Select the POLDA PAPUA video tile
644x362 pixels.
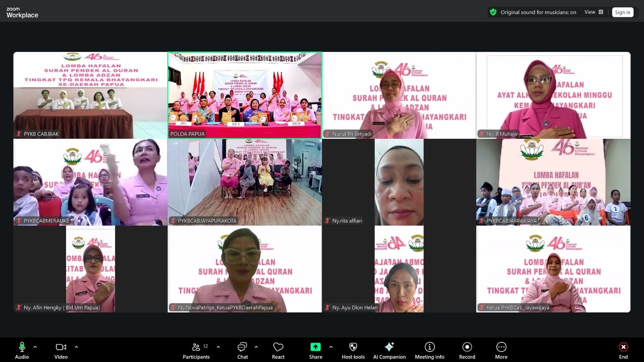[x=245, y=95]
